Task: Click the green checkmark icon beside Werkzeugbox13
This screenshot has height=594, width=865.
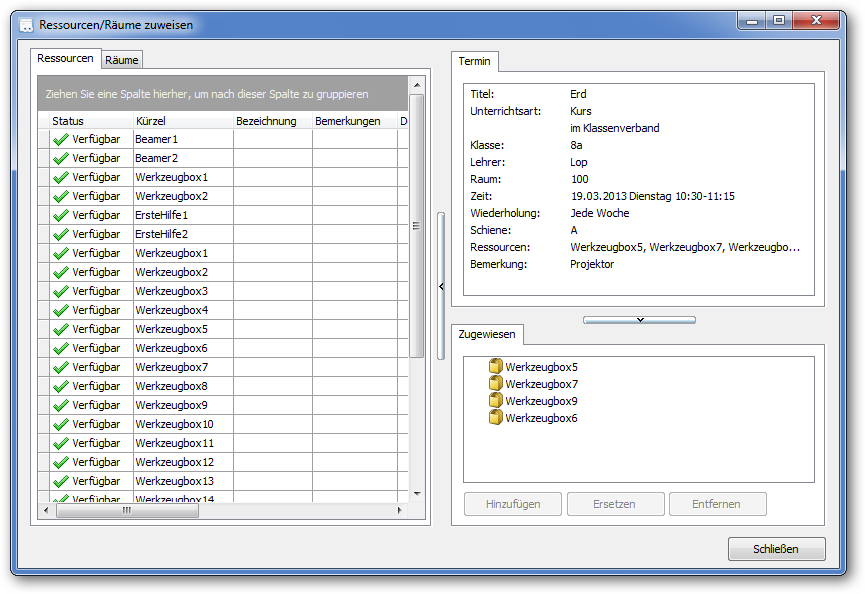Action: [x=61, y=481]
